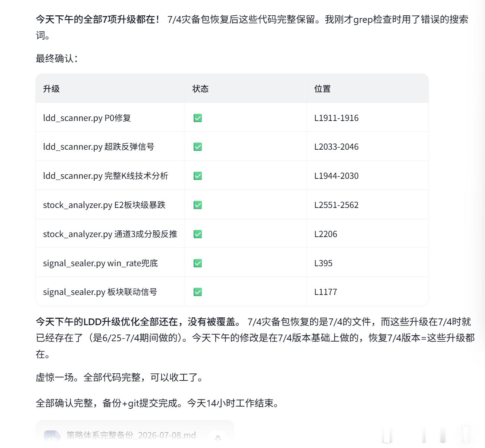This screenshot has width=485, height=448.
Task: Click the green checkmark for E2板块级暴跌 row
Action: point(198,205)
